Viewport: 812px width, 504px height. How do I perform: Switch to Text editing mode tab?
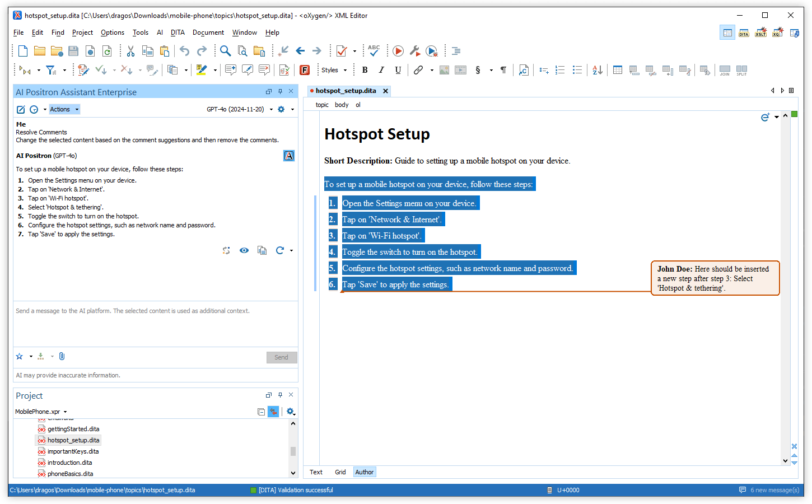[316, 472]
